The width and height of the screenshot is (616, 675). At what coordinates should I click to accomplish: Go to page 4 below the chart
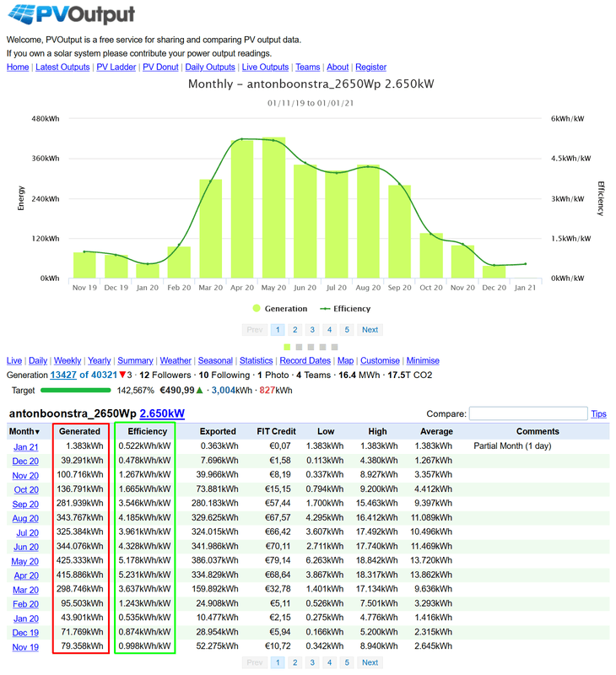pyautogui.click(x=329, y=330)
